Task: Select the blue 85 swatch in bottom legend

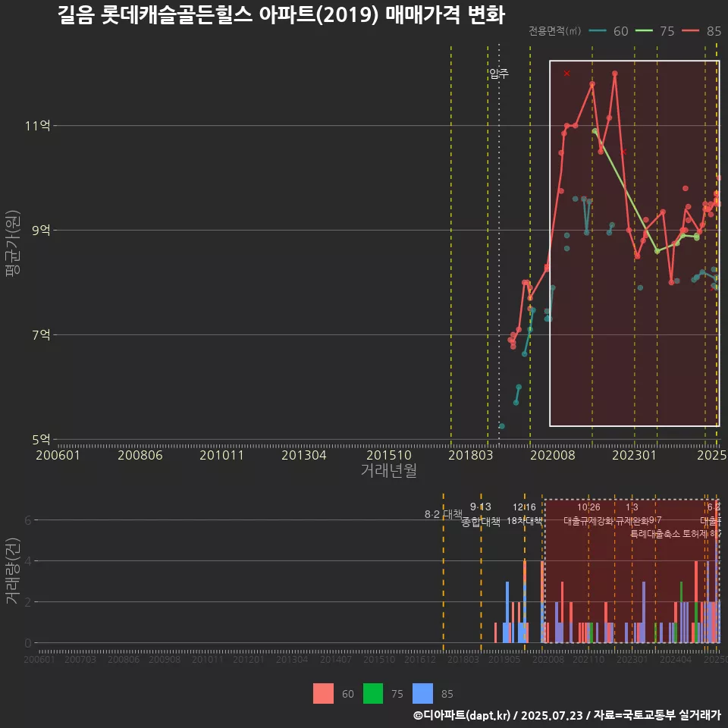Action: tap(422, 694)
